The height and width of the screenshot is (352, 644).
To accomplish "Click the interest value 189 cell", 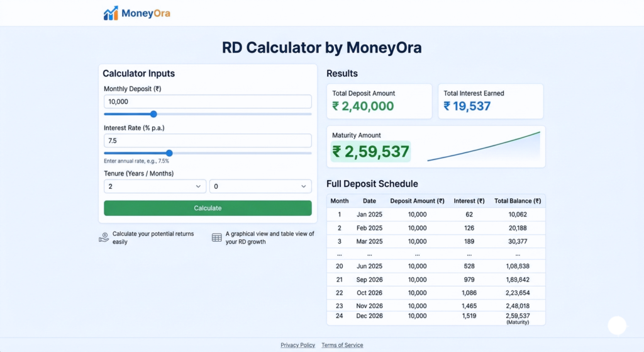I will (469, 241).
